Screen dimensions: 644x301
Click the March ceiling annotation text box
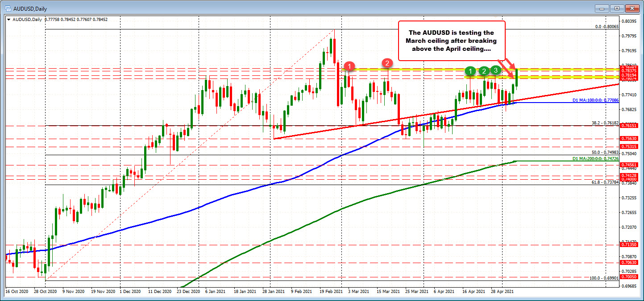click(451, 41)
